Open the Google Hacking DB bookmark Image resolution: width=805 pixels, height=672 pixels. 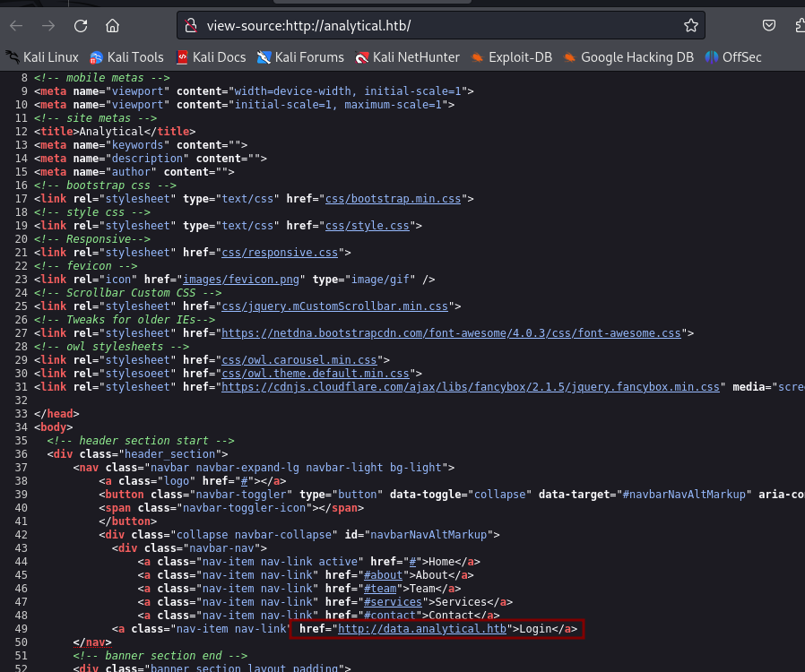628,57
